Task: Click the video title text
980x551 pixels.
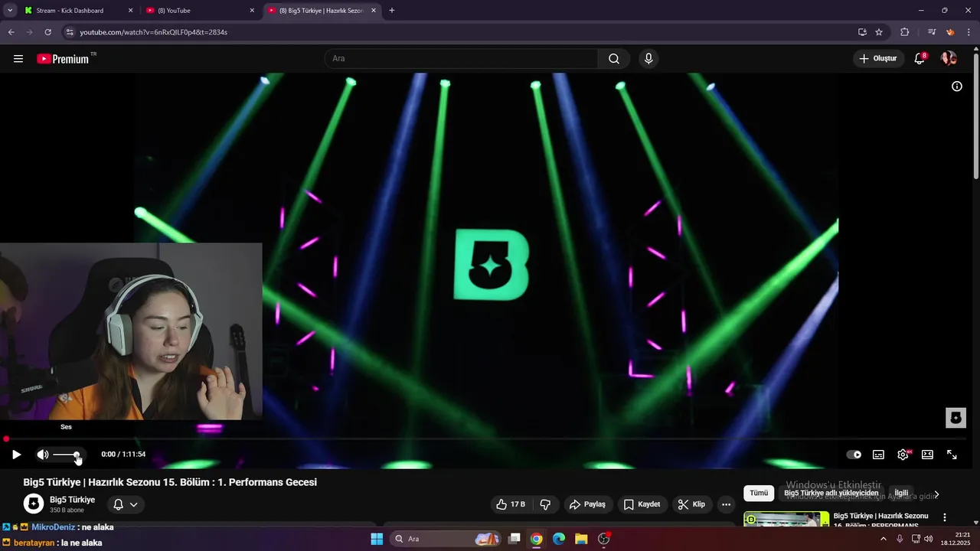Action: click(170, 482)
